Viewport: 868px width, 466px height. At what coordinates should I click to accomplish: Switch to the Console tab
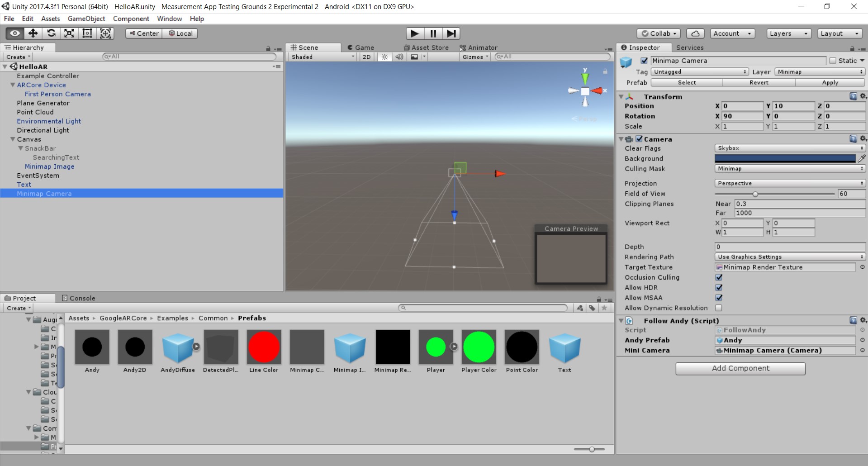(79, 298)
